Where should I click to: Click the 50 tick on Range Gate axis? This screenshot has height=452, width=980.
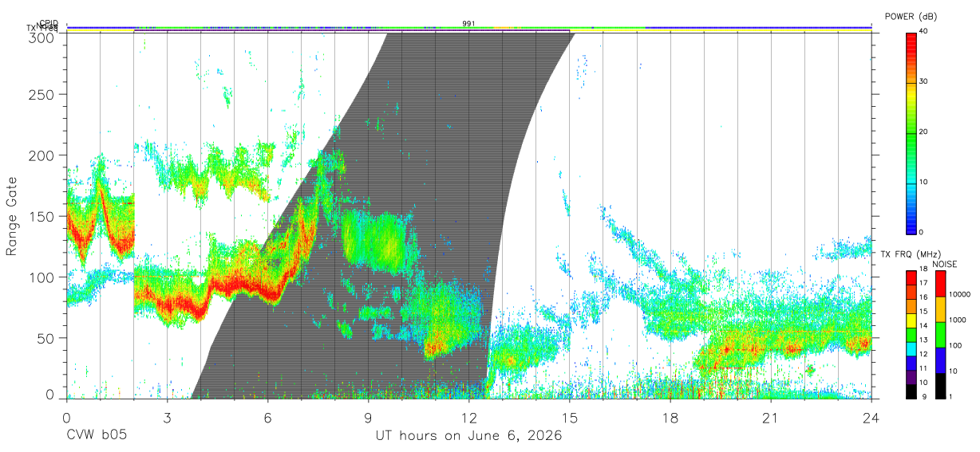pos(46,338)
